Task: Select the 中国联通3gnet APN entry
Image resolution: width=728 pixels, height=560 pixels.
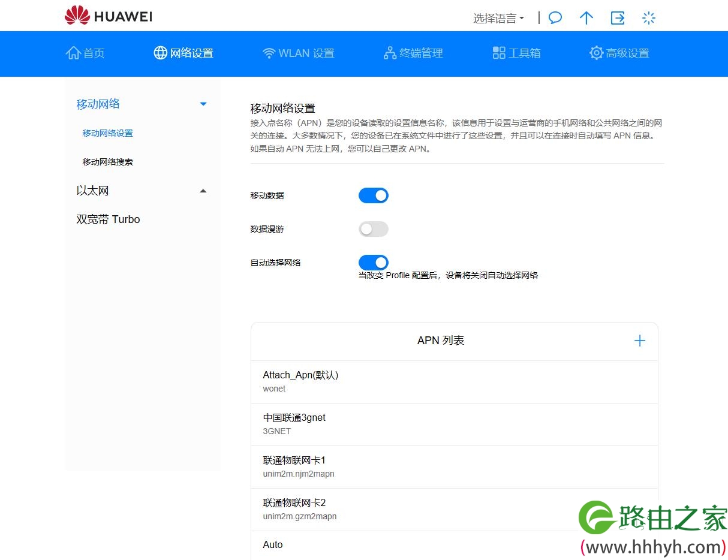Action: (x=455, y=424)
